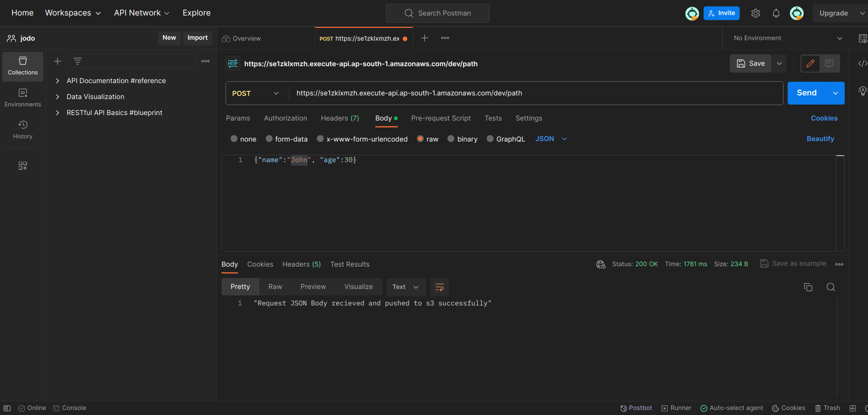The height and width of the screenshot is (415, 868).
Task: Click the Beautify link
Action: [820, 139]
